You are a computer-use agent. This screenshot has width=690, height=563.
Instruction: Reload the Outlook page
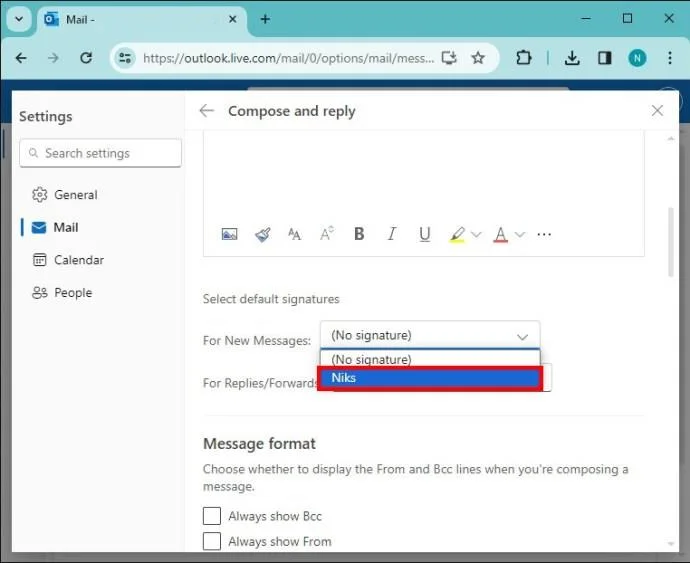point(86,58)
